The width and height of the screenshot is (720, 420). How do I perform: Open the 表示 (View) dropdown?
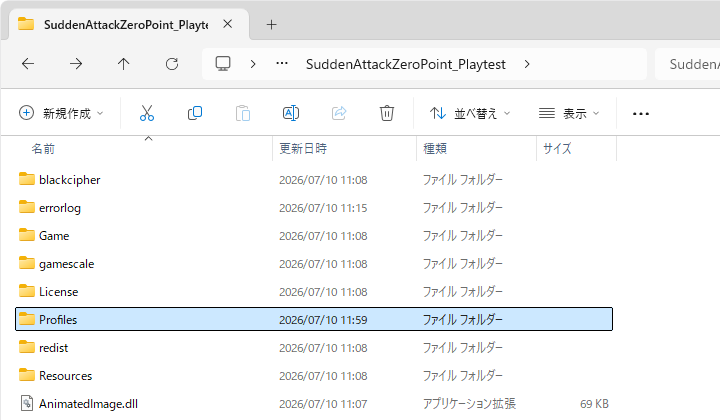pos(569,113)
